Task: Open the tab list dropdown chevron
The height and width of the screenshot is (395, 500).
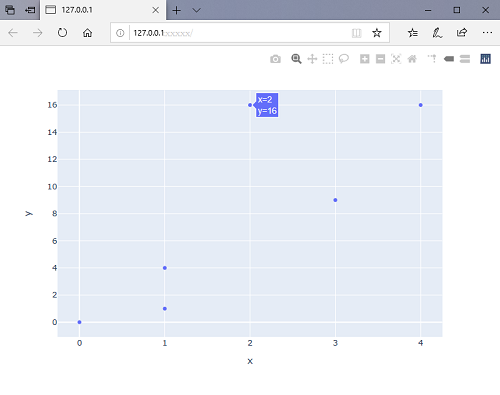Action: (x=197, y=10)
